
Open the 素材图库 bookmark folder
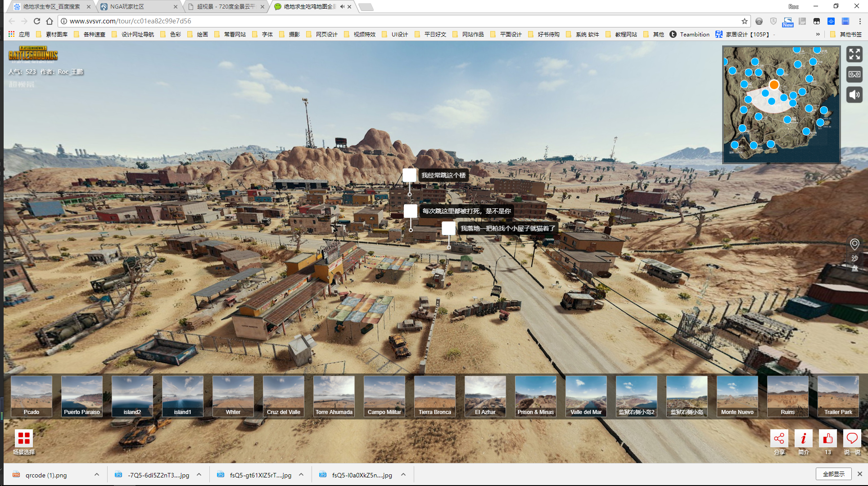pyautogui.click(x=52, y=34)
